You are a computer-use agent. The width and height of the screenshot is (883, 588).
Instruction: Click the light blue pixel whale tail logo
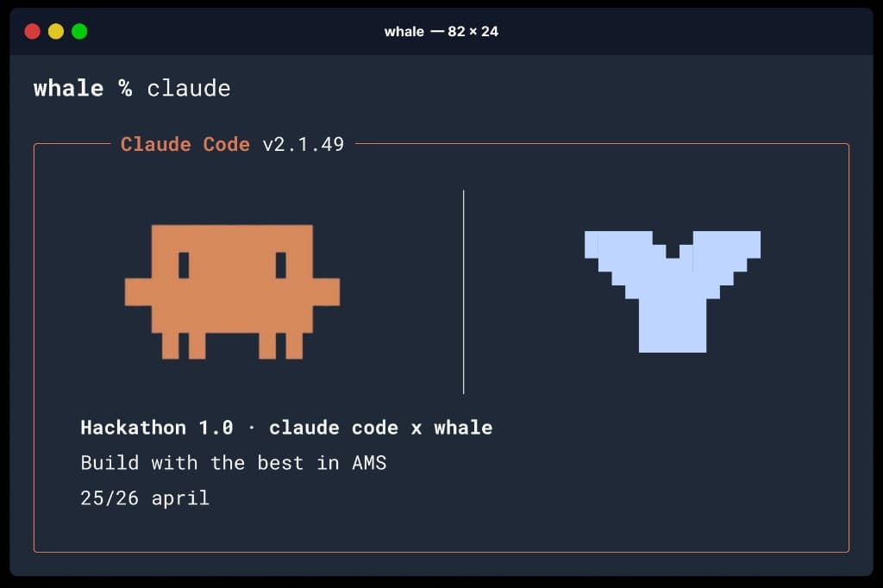[673, 291]
